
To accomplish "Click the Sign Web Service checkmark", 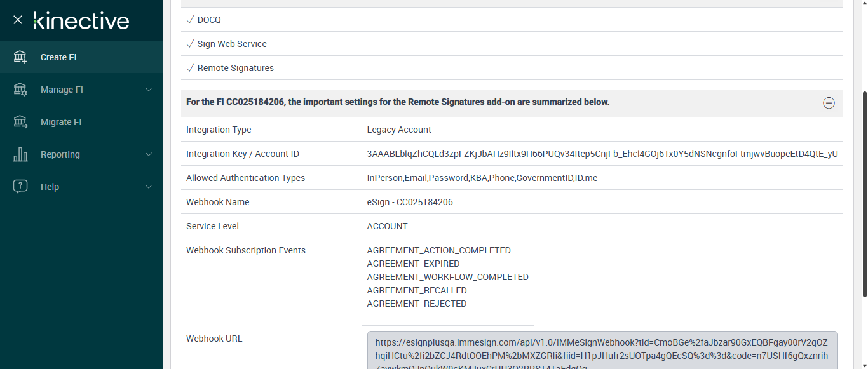I will click(x=190, y=44).
